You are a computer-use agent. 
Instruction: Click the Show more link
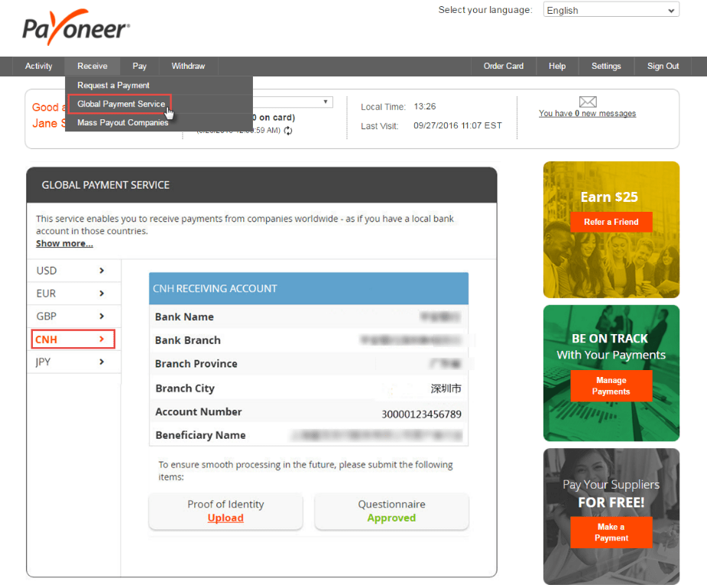[x=64, y=243]
